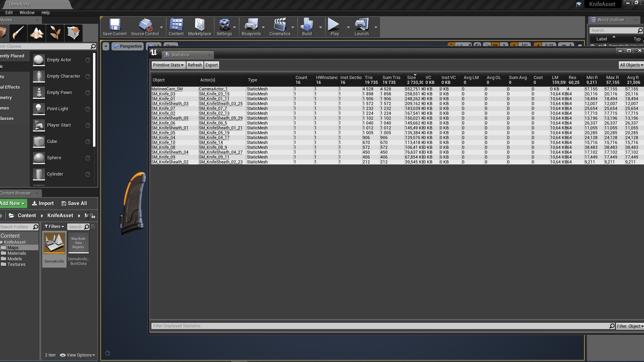Open the Primitive Stats dropdown
644x362 pixels.
pyautogui.click(x=168, y=65)
